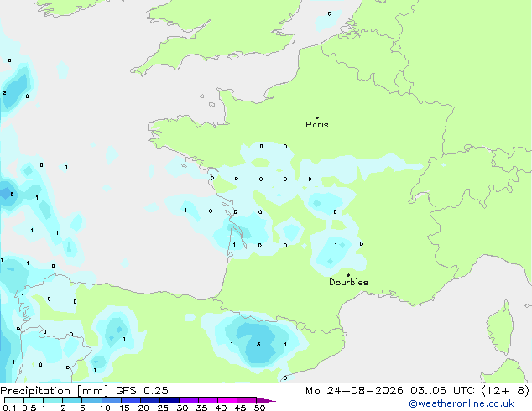
Task: Pick the 0.5–1 mm legend swatch
Action: 34,400
